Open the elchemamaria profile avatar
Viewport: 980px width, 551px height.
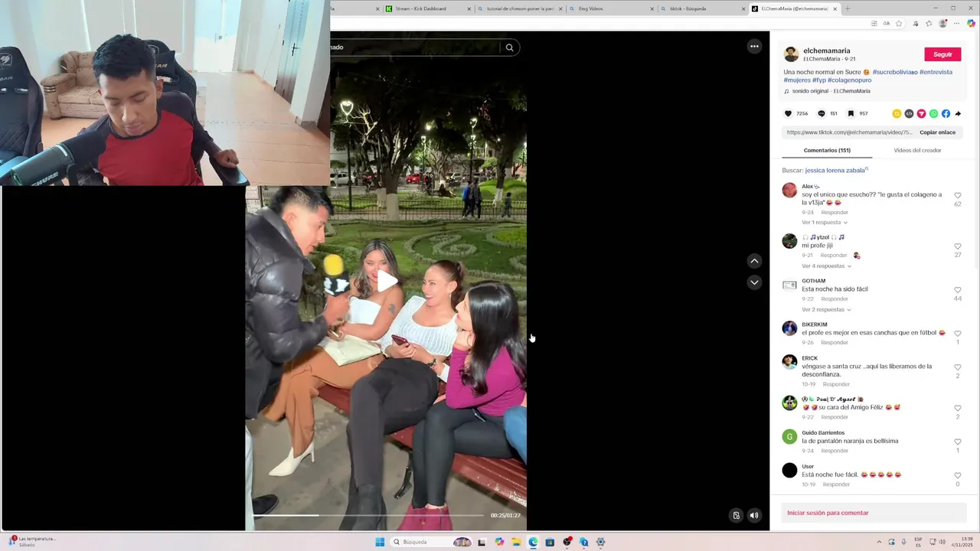[x=792, y=54]
